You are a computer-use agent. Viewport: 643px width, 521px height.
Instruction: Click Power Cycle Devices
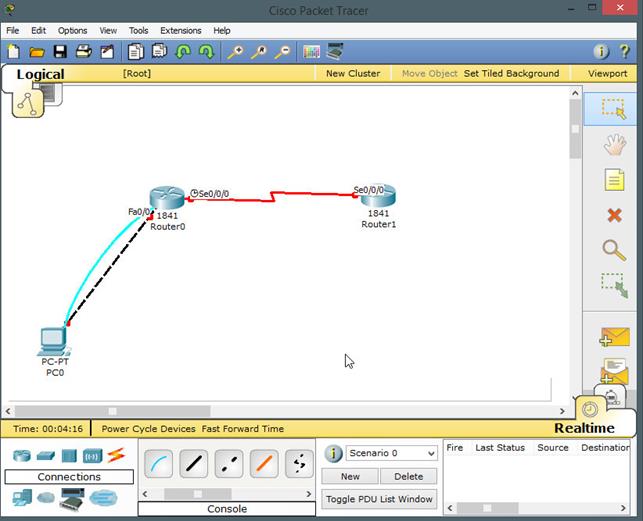(148, 429)
